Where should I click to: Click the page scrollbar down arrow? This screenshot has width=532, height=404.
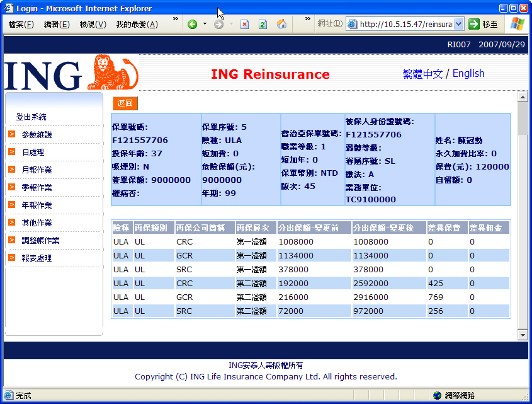point(523,335)
